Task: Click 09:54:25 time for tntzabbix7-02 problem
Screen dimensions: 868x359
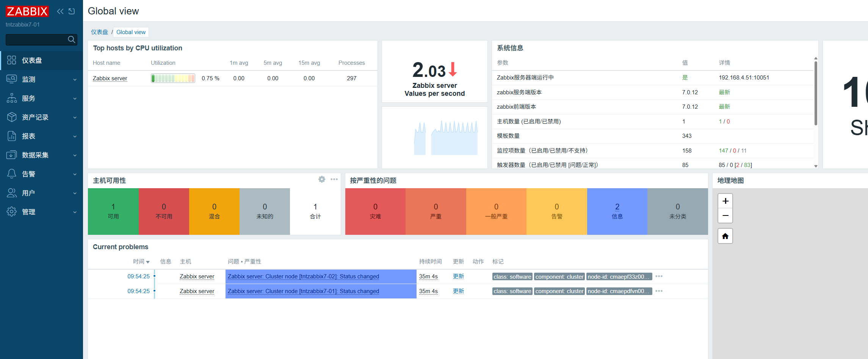Action: [x=138, y=276]
